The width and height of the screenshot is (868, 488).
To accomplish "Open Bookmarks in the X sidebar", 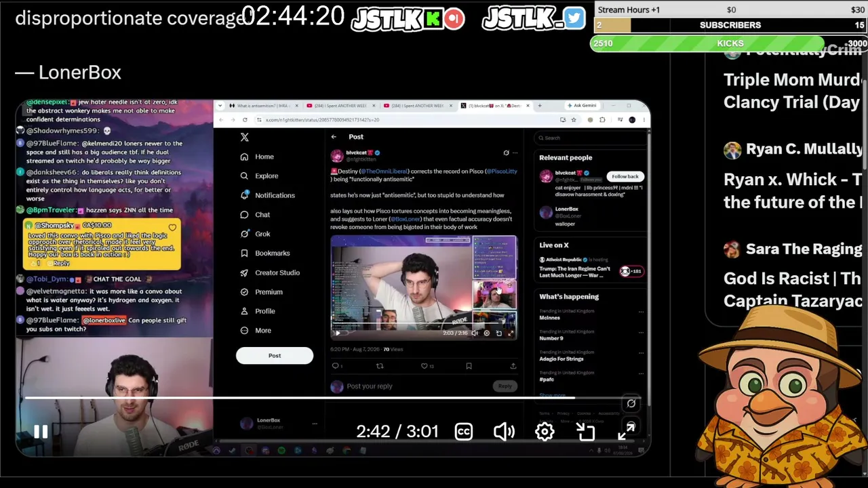I will pos(264,253).
